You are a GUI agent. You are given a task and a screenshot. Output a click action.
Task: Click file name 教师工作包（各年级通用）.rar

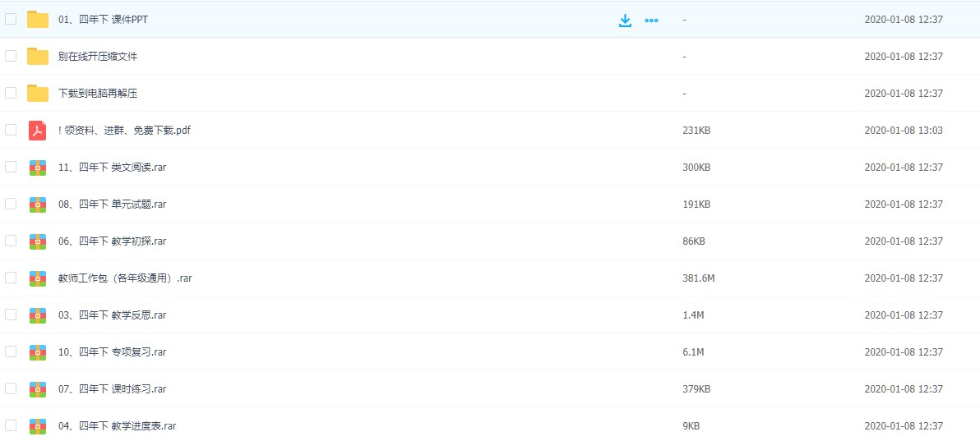[x=125, y=278]
